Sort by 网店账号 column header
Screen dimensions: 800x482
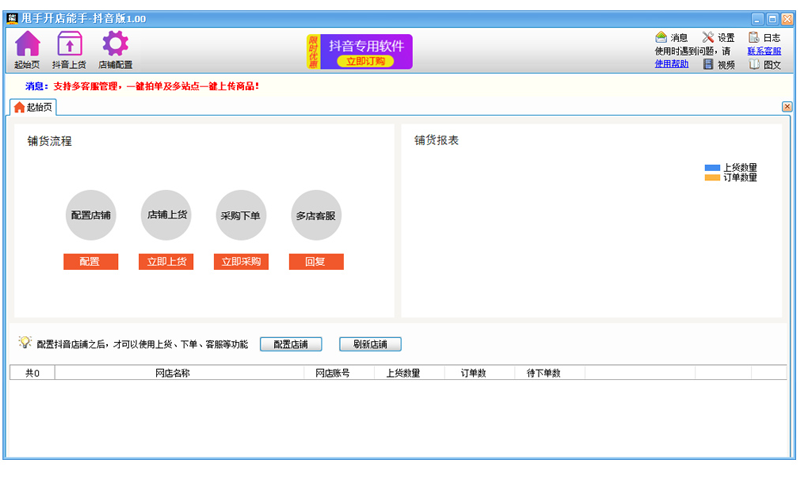pyautogui.click(x=339, y=373)
